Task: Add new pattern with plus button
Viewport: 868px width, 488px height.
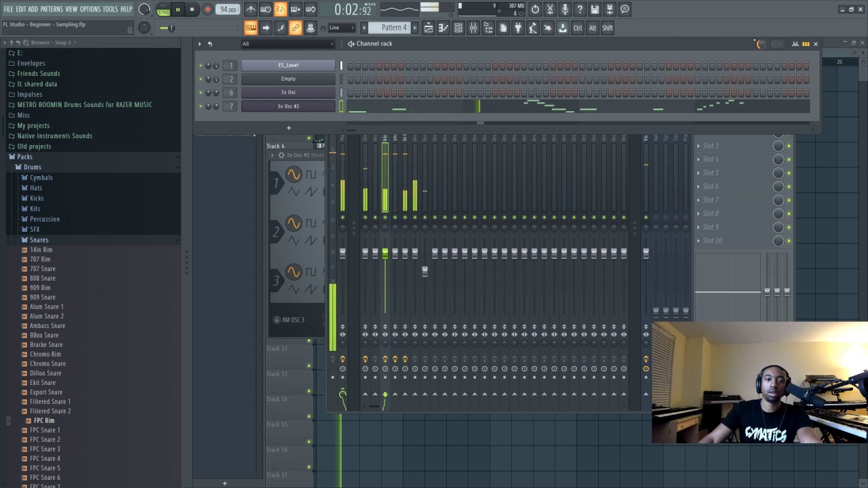Action: (x=414, y=28)
